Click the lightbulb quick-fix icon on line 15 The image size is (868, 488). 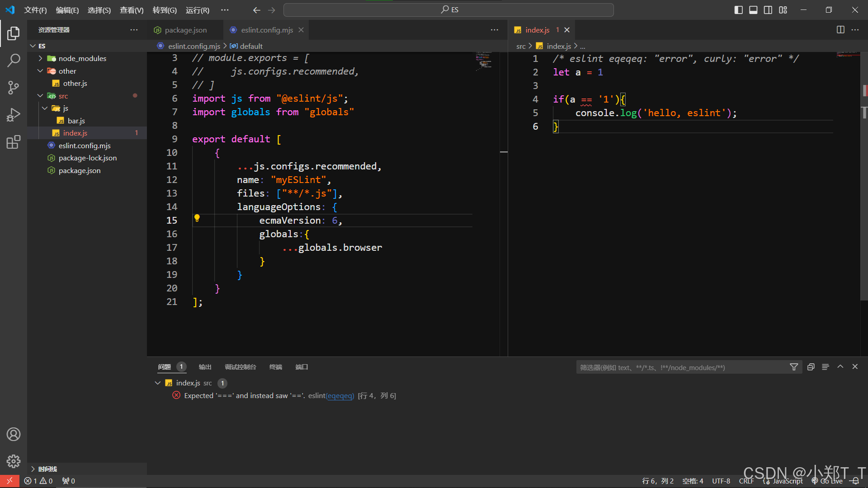coord(197,218)
